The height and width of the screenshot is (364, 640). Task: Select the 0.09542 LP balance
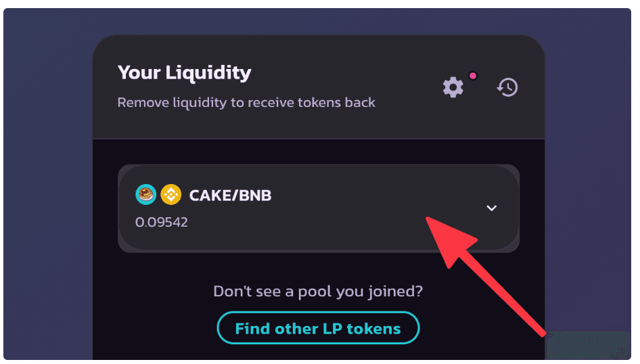162,221
